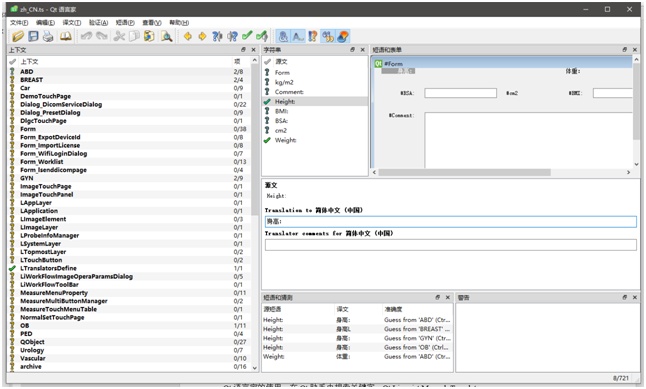Float the 短语和表单 panel
Viewport: 646px width, 389px height.
pyautogui.click(x=625, y=49)
